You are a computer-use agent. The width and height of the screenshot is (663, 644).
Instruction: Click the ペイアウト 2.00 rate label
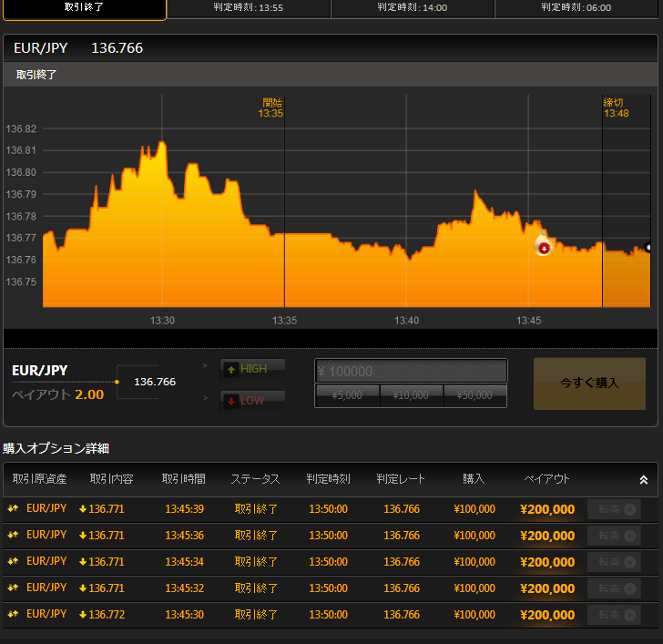coord(58,394)
